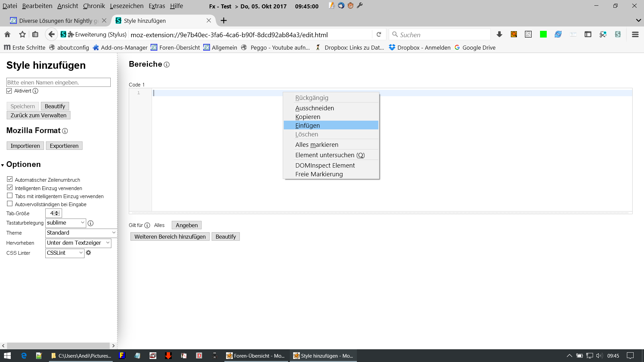Click the CSS Linter settings gear icon
The width and height of the screenshot is (644, 362).
pyautogui.click(x=89, y=253)
